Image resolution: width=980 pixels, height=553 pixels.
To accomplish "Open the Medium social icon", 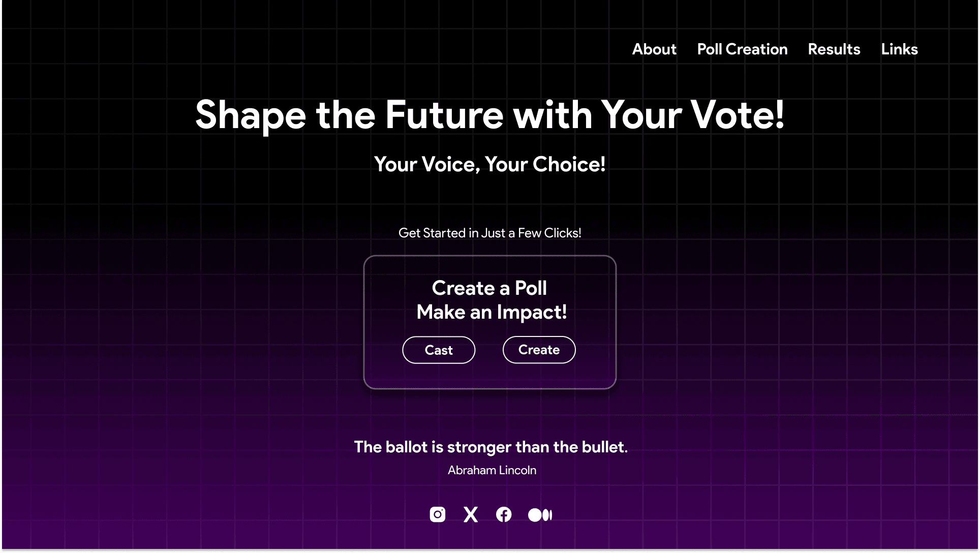I will click(x=540, y=515).
